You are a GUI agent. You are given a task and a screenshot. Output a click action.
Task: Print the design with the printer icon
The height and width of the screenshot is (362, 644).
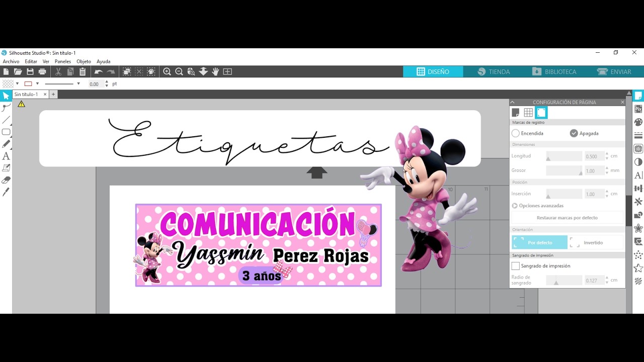coord(42,72)
